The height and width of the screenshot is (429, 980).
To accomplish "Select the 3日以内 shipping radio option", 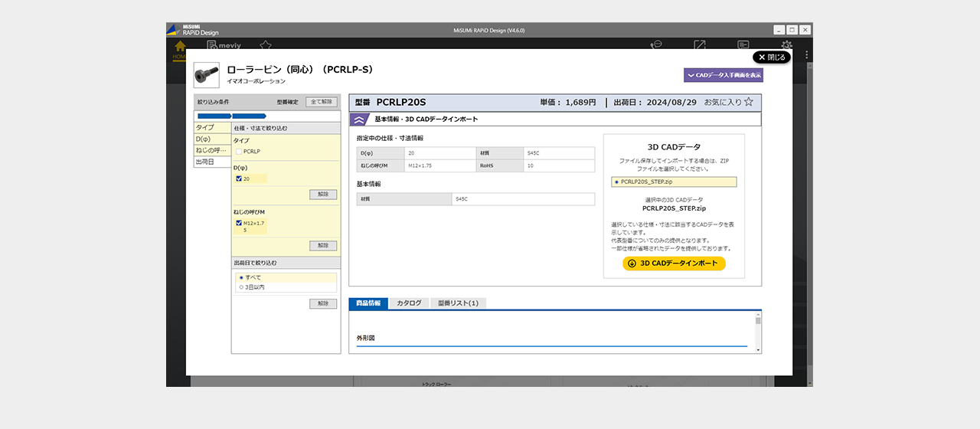I will click(241, 287).
